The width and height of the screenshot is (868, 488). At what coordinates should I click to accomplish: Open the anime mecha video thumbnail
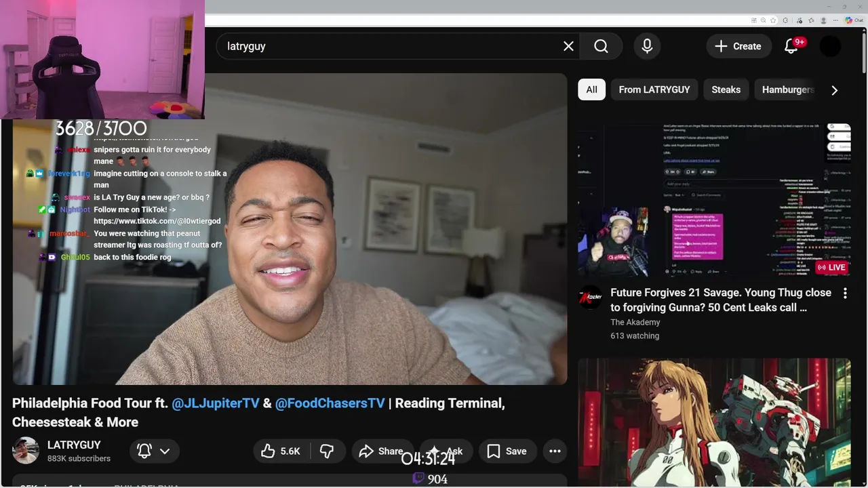point(714,423)
